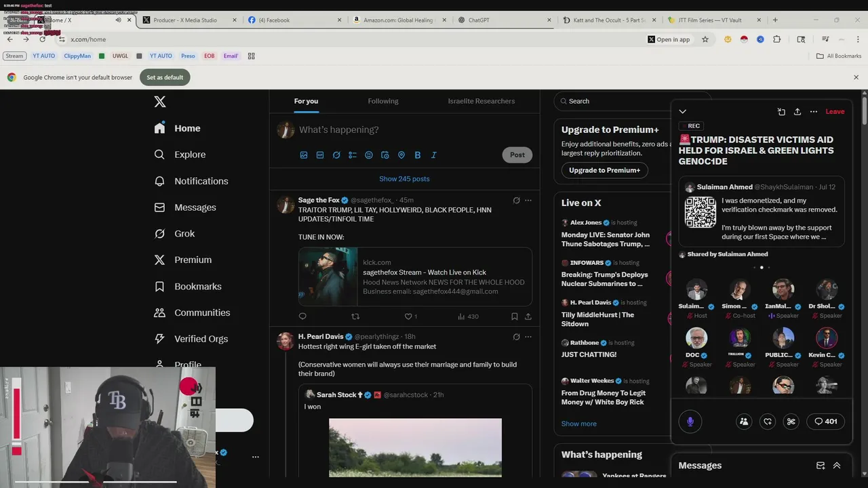Add a poll to the post
This screenshot has height=488, width=868.
pyautogui.click(x=353, y=155)
